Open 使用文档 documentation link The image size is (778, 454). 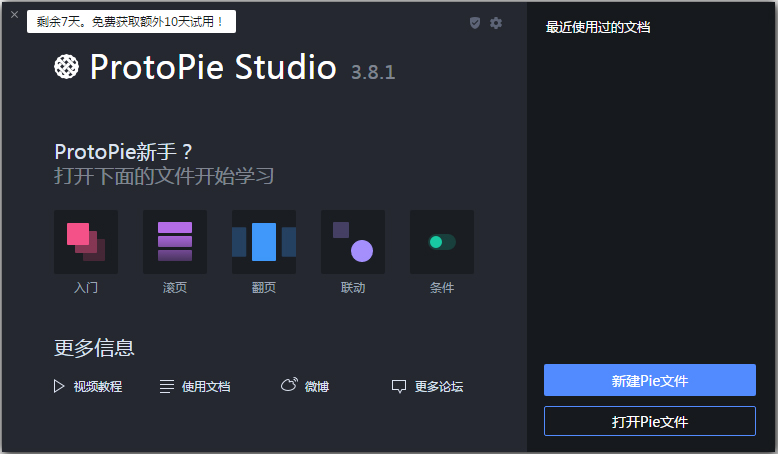point(195,386)
